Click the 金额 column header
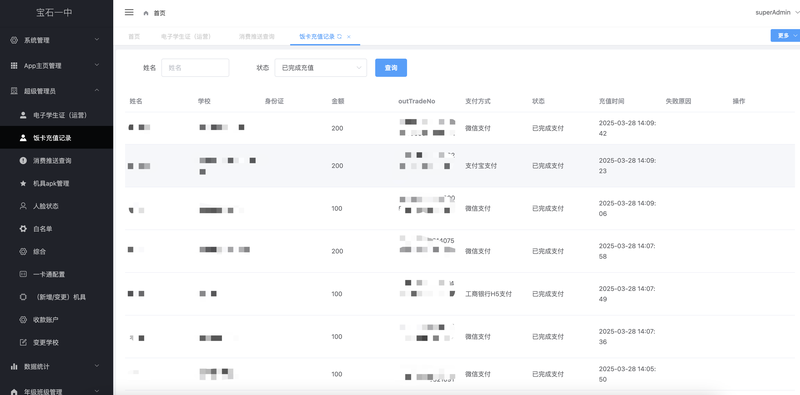 (338, 101)
